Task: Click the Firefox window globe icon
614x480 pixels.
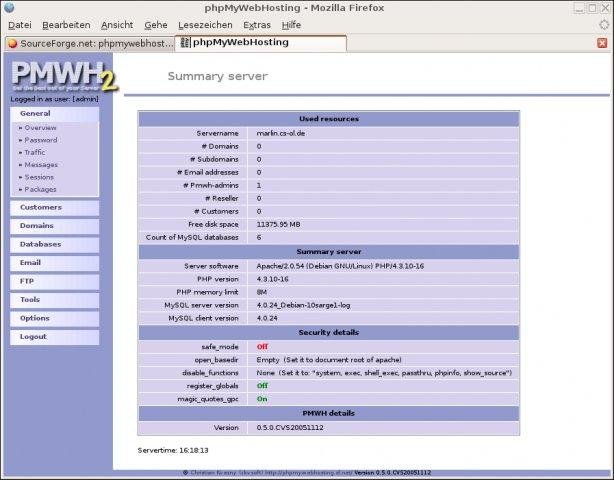Action: tap(9, 7)
